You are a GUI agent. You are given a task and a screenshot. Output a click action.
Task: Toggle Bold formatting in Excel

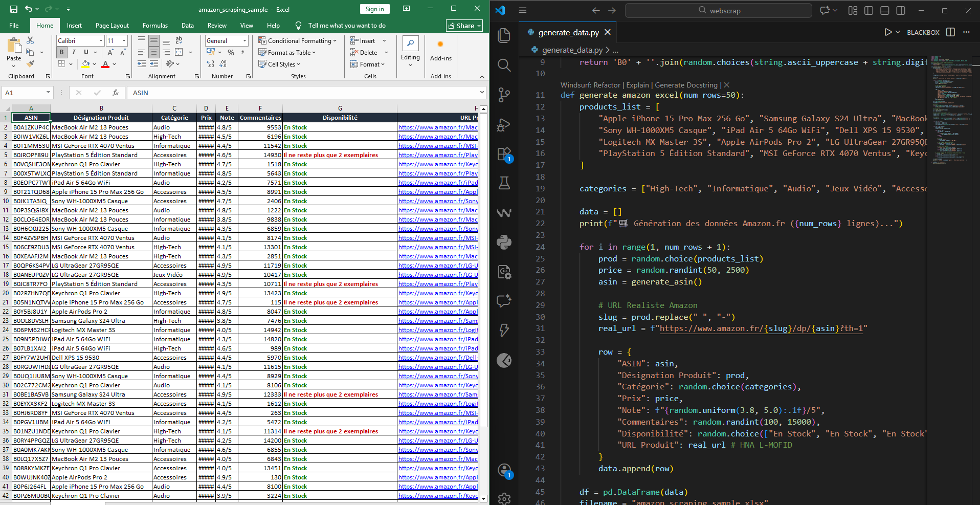[61, 52]
